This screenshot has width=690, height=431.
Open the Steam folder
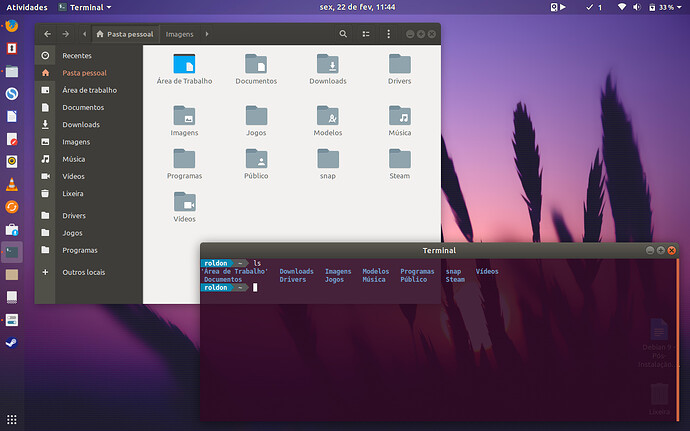click(x=400, y=158)
